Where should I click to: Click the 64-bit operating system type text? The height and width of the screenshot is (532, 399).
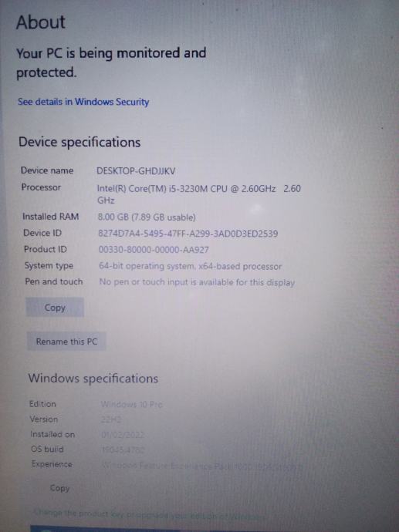coord(190,266)
